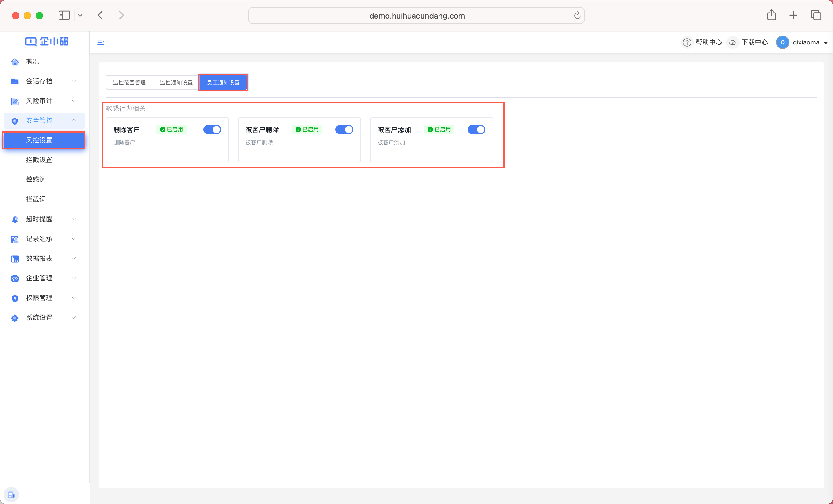This screenshot has width=833, height=504.
Task: Expand the 记录继承 submenu chevron
Action: (x=73, y=239)
